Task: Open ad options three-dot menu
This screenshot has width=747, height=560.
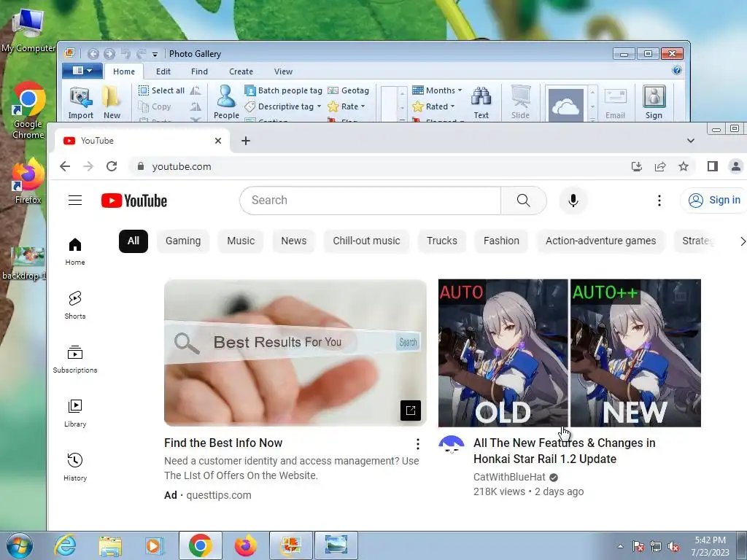Action: point(417,444)
